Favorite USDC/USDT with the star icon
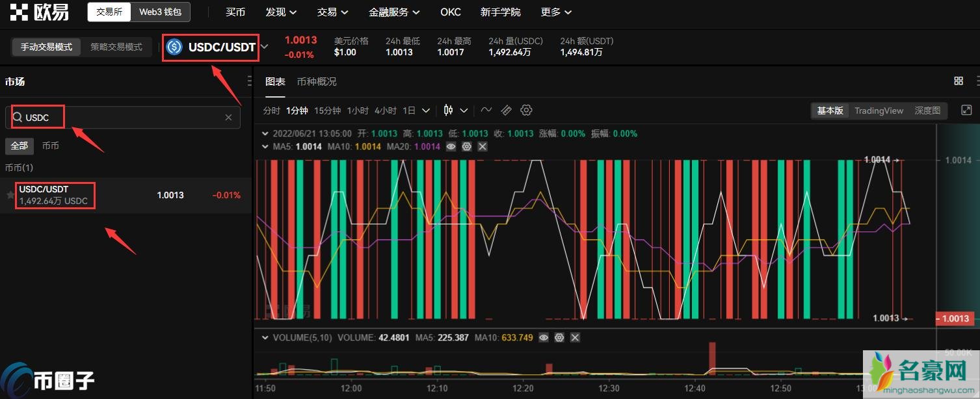The width and height of the screenshot is (980, 399). [10, 195]
